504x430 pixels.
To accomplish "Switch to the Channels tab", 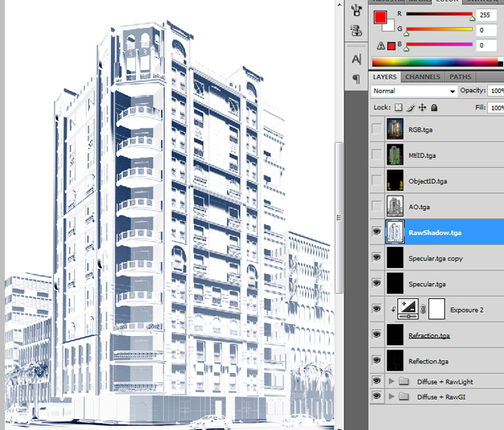I will (423, 76).
